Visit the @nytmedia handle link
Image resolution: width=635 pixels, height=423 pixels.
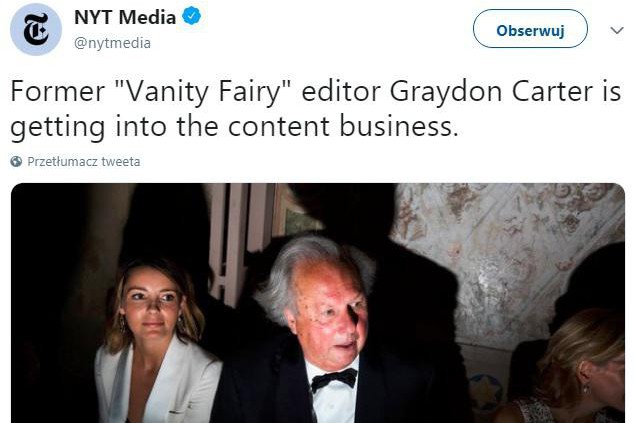[112, 43]
